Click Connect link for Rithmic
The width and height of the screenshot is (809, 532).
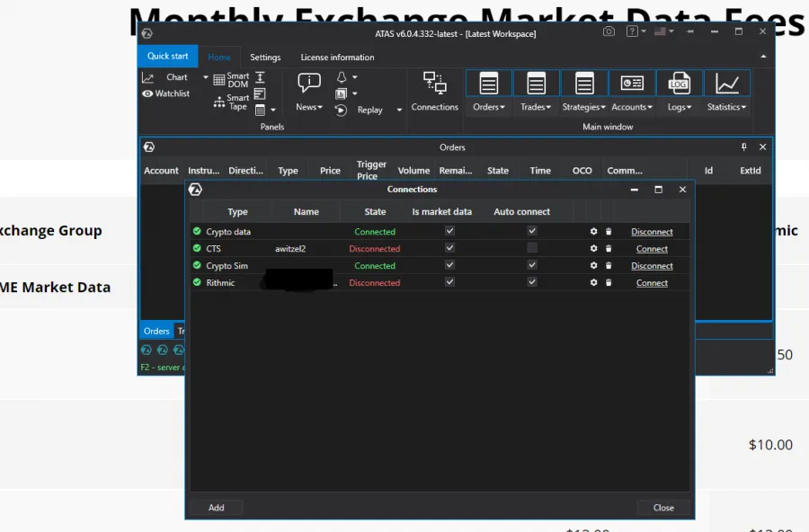coord(652,283)
